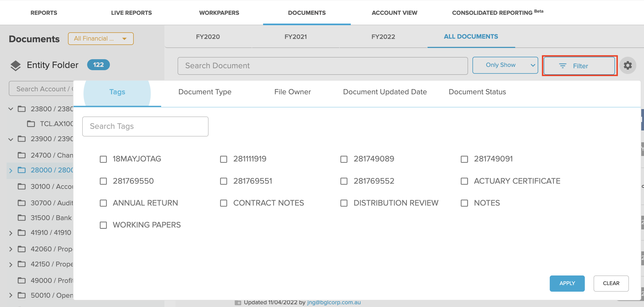Open Consolidated Reporting Beta menu
The image size is (644, 307).
point(497,13)
